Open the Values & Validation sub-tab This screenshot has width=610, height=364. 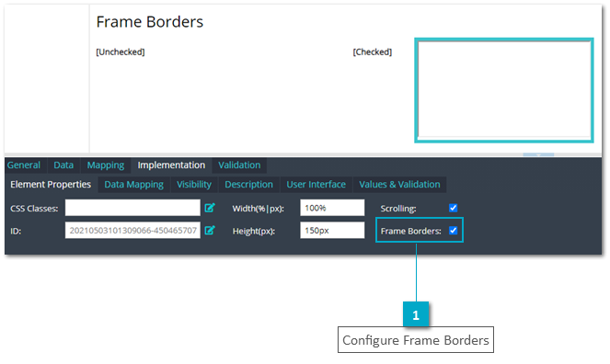click(x=399, y=185)
